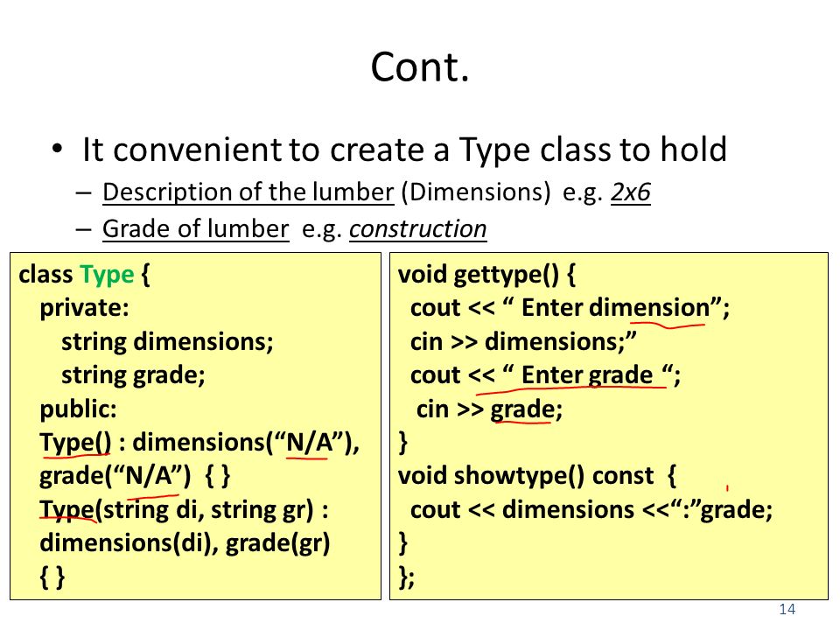Viewport: 840px width, 630px height.
Task: Click the slide number "14"
Action: (787, 609)
